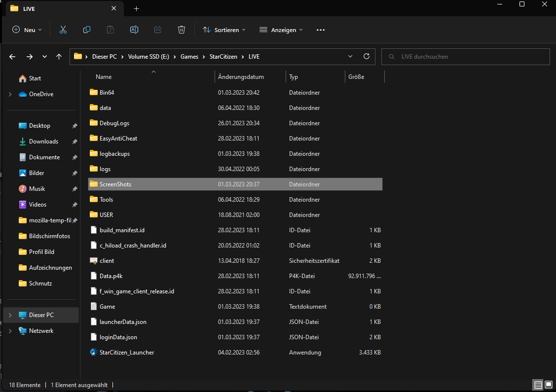
Task: Expand address bar history dropdown
Action: [350, 56]
